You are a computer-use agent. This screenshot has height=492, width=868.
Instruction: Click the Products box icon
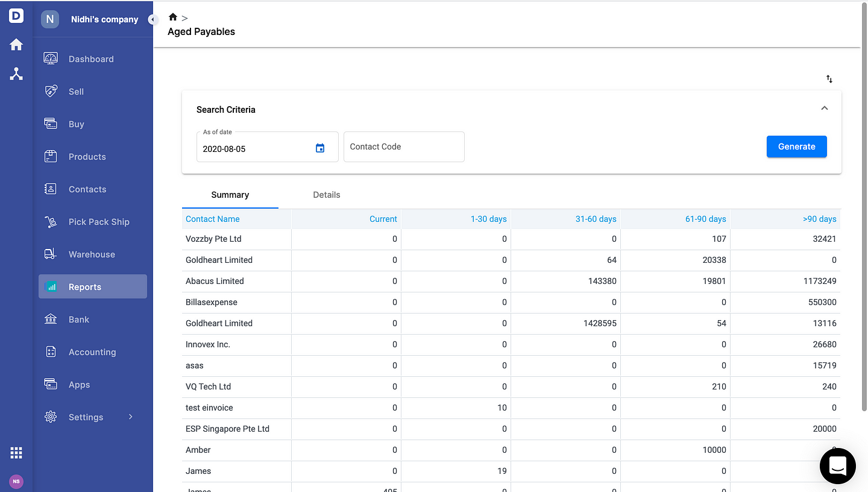51,157
